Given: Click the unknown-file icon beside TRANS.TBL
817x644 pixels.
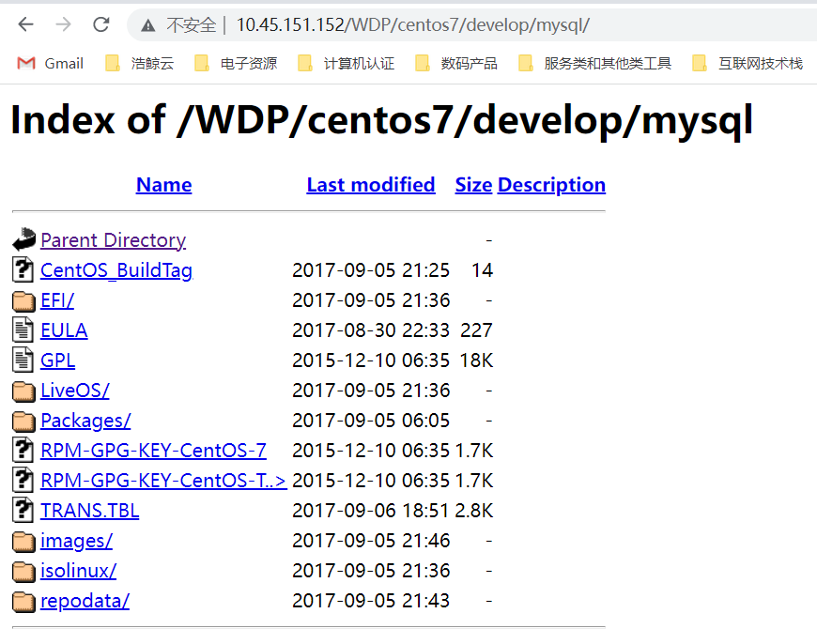Looking at the screenshot, I should (x=23, y=510).
